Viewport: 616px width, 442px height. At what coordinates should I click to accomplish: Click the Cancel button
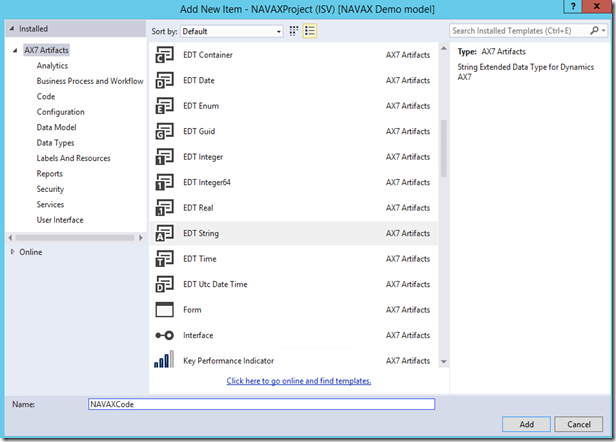pos(579,424)
